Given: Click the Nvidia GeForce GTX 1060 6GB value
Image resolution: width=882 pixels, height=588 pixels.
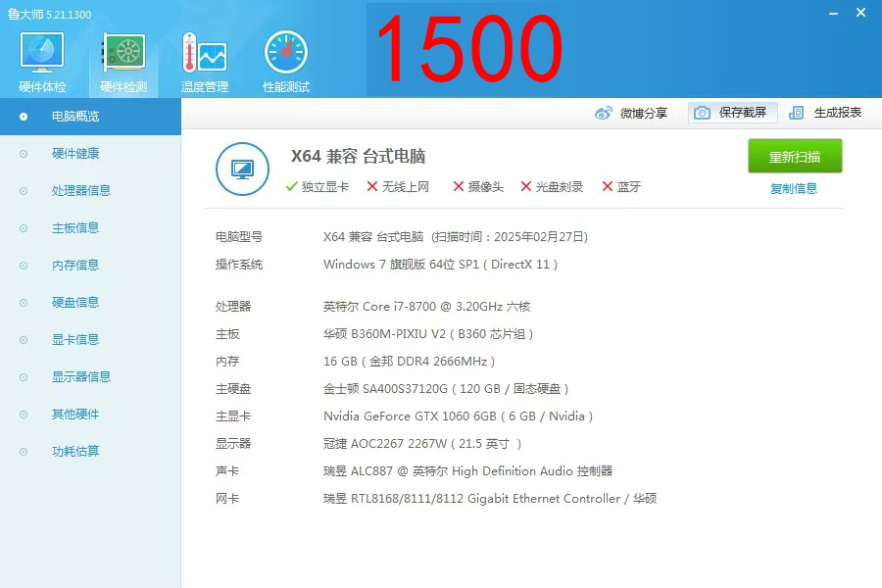Looking at the screenshot, I should click(x=458, y=416).
